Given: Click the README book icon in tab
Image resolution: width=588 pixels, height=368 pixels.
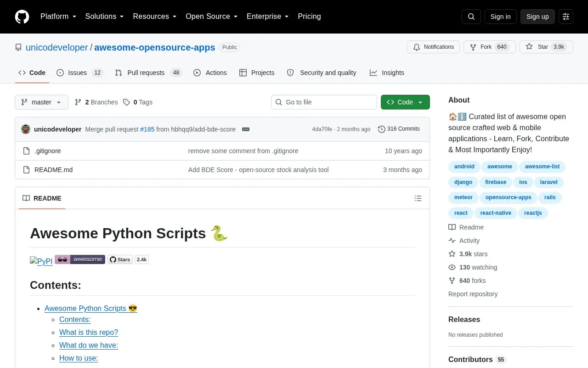Looking at the screenshot, I should coord(26,198).
